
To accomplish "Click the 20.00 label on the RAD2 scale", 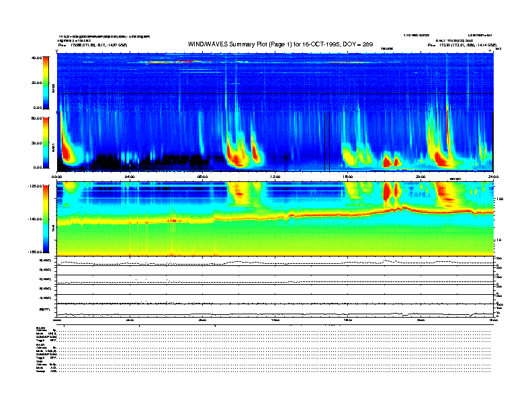I will pos(37,83).
